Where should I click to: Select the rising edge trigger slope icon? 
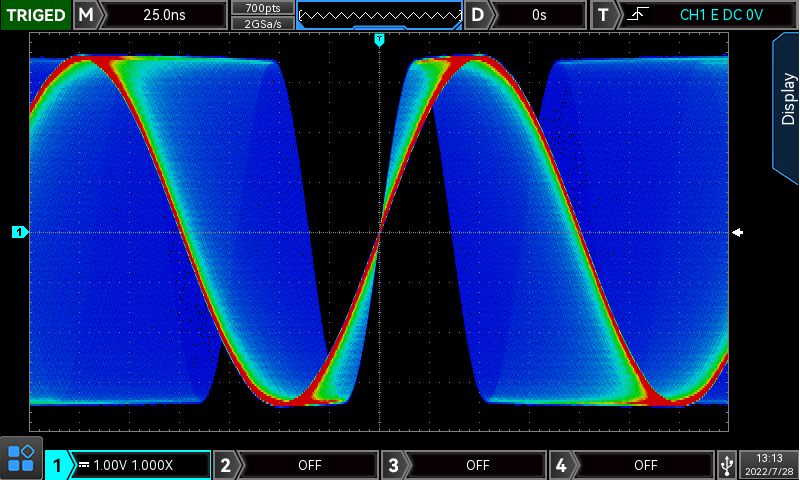pos(636,15)
